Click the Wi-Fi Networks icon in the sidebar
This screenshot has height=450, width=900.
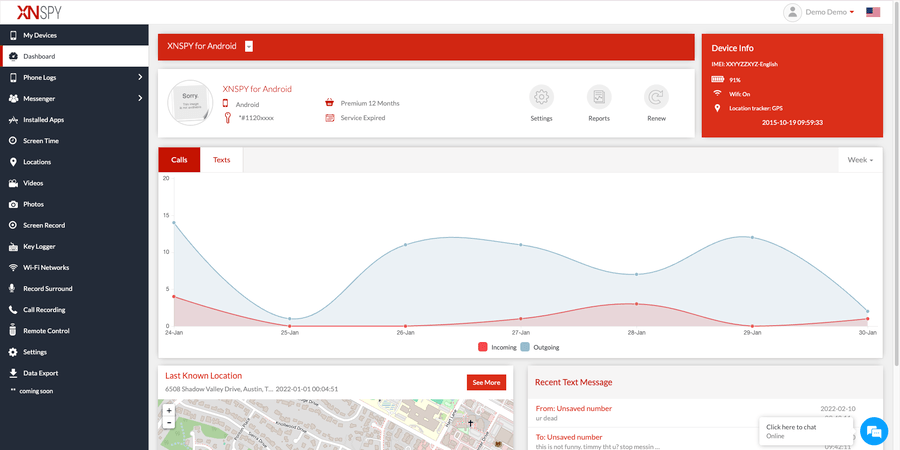pyautogui.click(x=13, y=267)
